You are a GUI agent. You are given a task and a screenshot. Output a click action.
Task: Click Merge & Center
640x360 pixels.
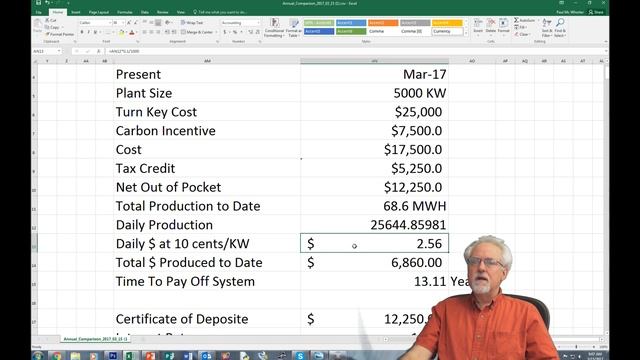pos(197,32)
